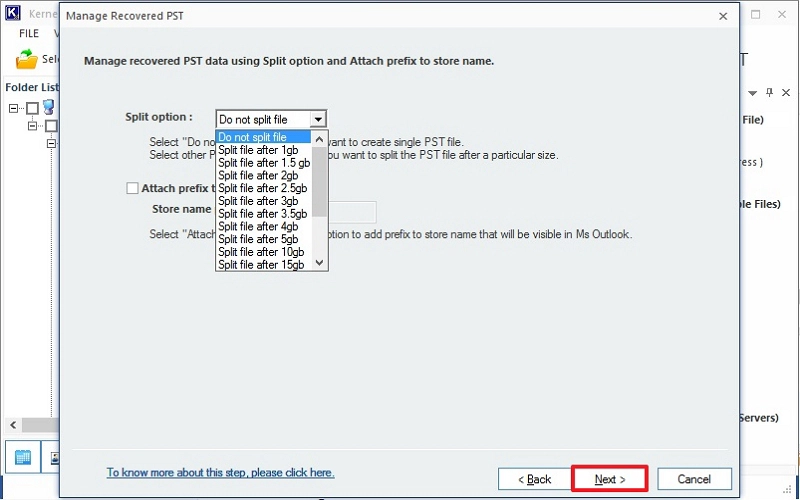Viewport: 800px width, 500px height.
Task: Check the root folder tree checkbox
Action: (32, 108)
